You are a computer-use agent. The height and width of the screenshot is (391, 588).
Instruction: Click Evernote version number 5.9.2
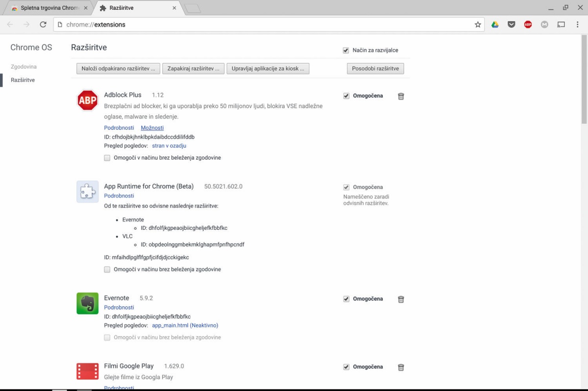tap(147, 298)
